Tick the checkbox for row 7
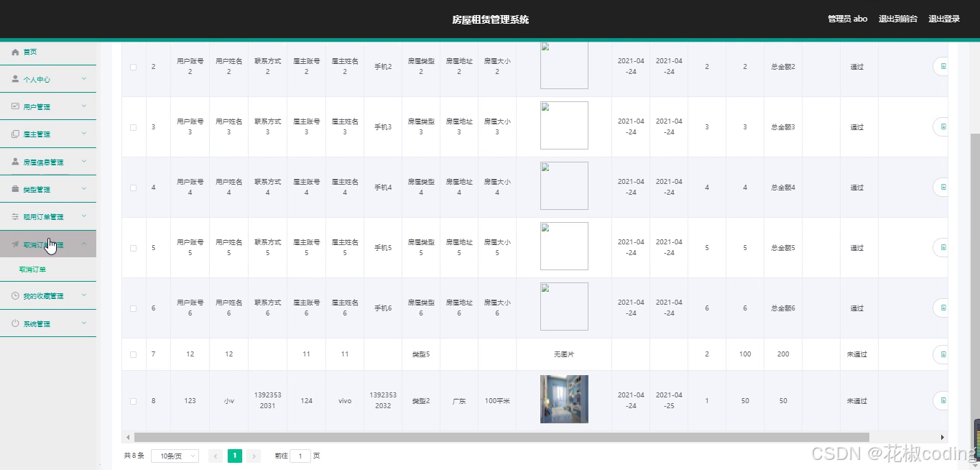This screenshot has height=470, width=980. click(133, 354)
